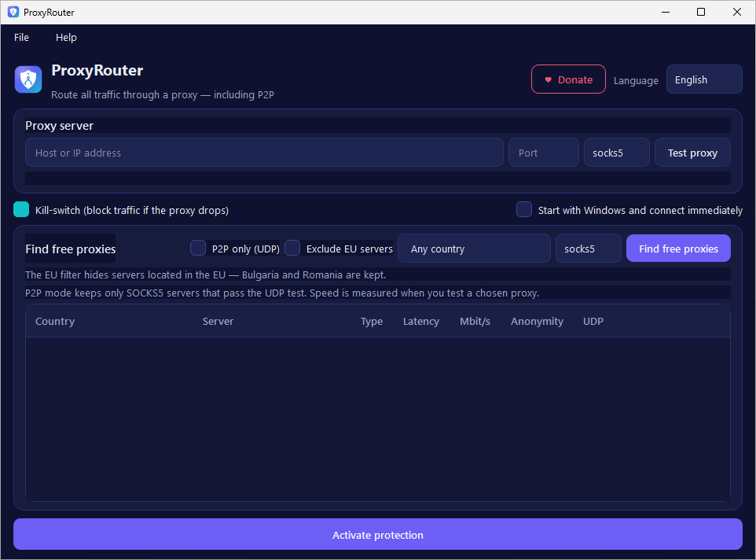Viewport: 756px width, 560px height.
Task: Click the Mbit/s column header
Action: pyautogui.click(x=475, y=321)
